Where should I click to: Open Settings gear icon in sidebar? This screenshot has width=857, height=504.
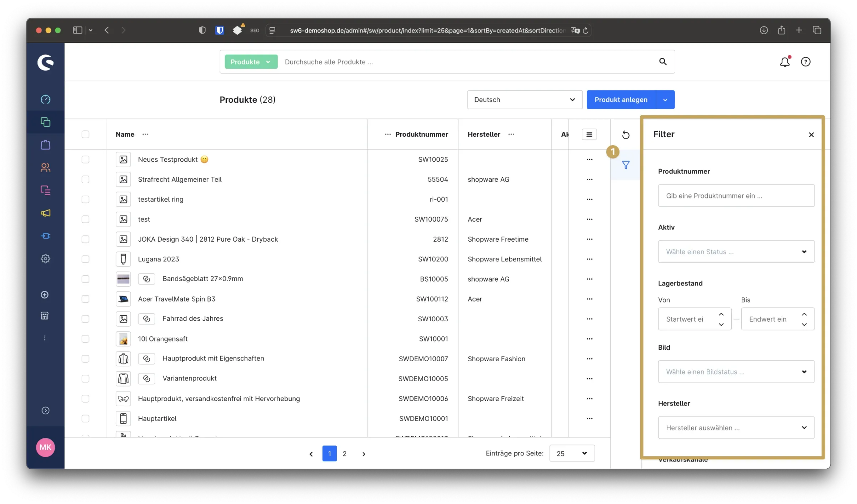tap(45, 258)
